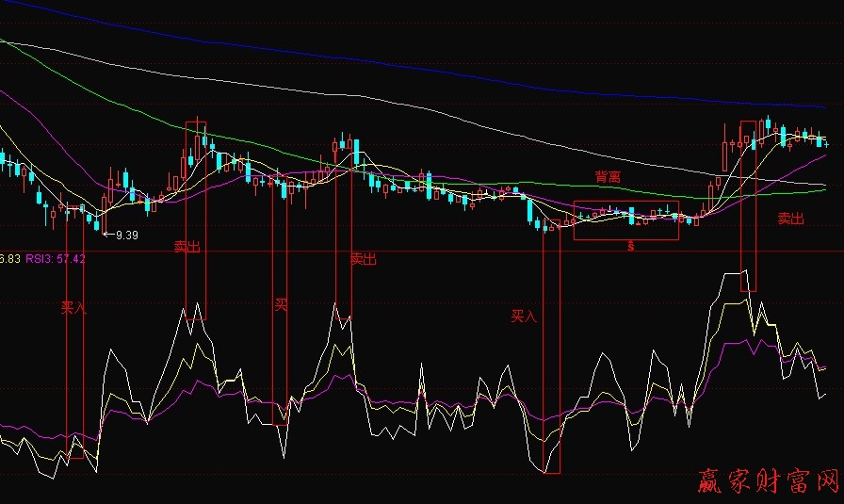This screenshot has height=504, width=844.
Task: Click the 9.39 low price label
Action: [125, 236]
